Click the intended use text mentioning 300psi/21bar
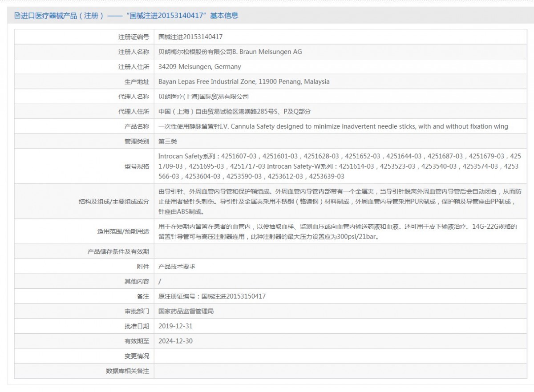This screenshot has height=392, width=534. 337,232
